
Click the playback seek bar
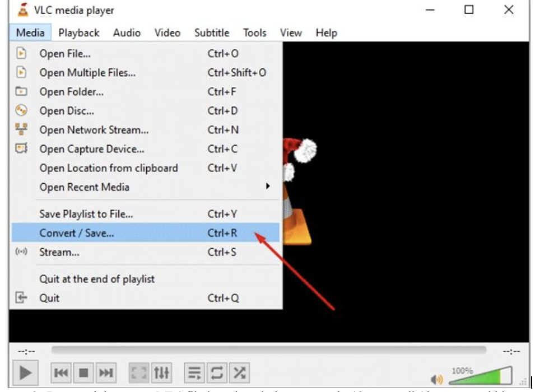pyautogui.click(x=269, y=350)
